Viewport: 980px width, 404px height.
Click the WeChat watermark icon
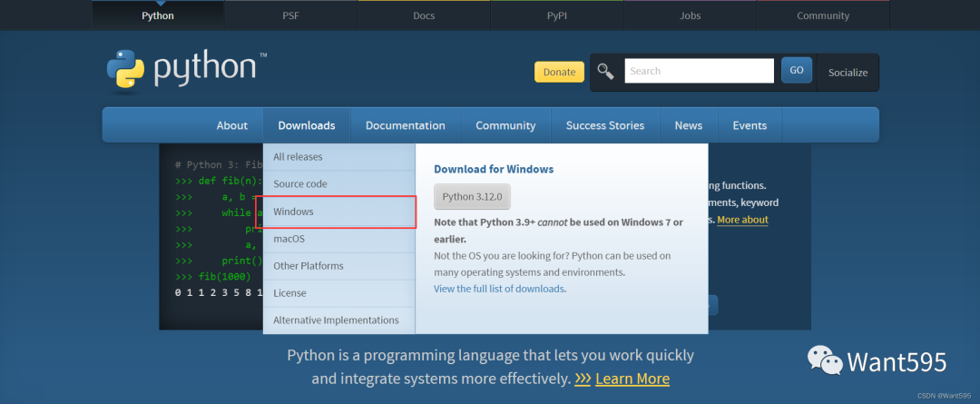tap(824, 361)
